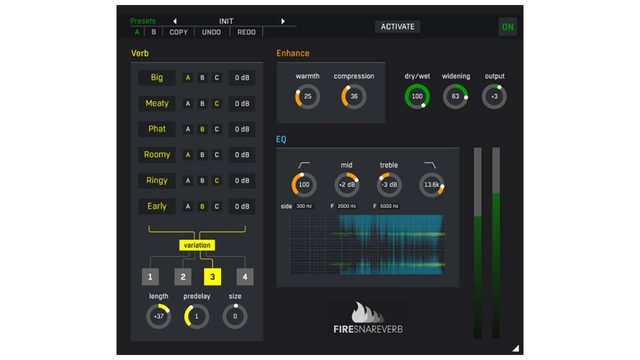
Task: Toggle the Phat reverb layer
Action: pyautogui.click(x=157, y=129)
